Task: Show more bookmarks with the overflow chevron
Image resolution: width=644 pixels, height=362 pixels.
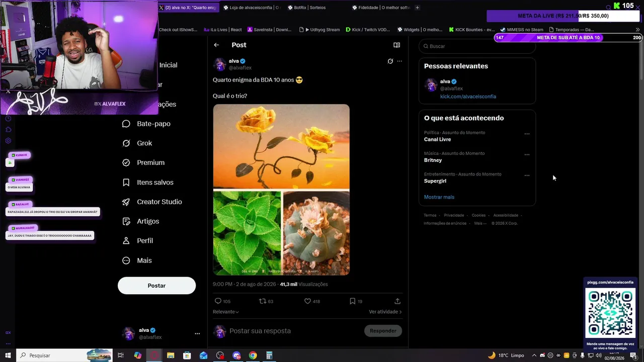Action: pyautogui.click(x=638, y=30)
